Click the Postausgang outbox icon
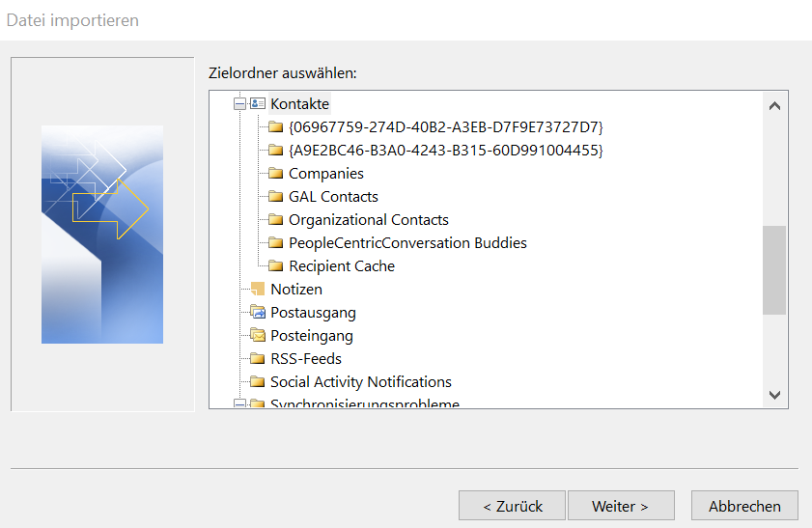 [x=257, y=312]
